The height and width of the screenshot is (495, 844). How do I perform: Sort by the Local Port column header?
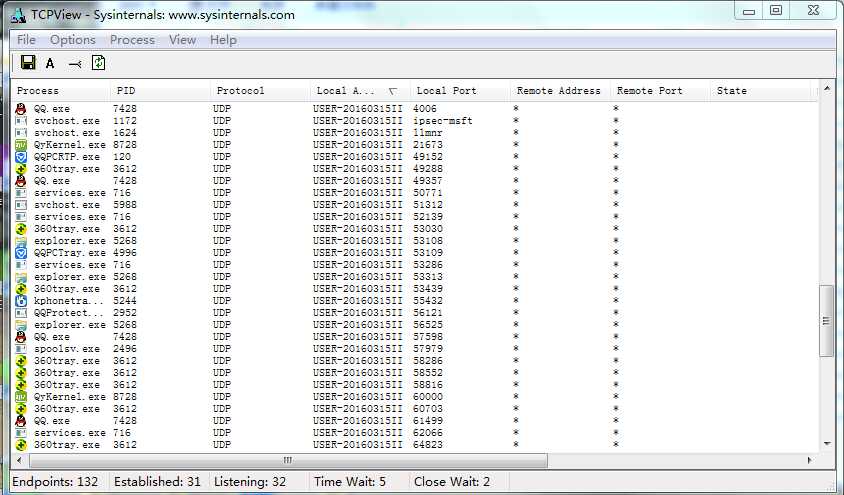(x=460, y=90)
